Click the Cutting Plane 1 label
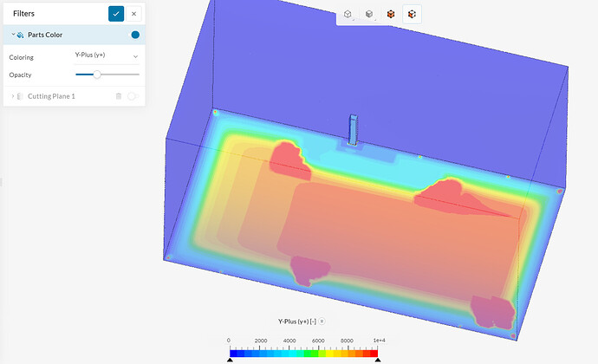Screen dimensions: 598x364 pos(51,96)
